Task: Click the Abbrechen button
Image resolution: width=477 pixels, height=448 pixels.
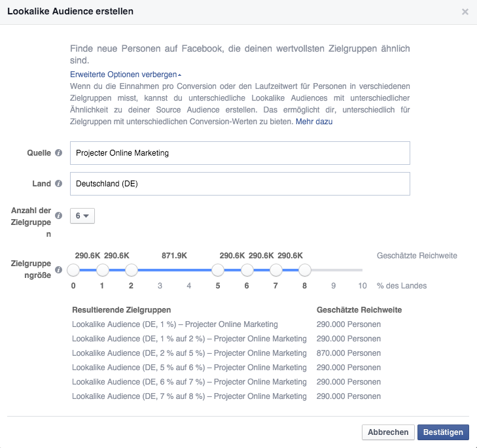Action: (x=388, y=432)
